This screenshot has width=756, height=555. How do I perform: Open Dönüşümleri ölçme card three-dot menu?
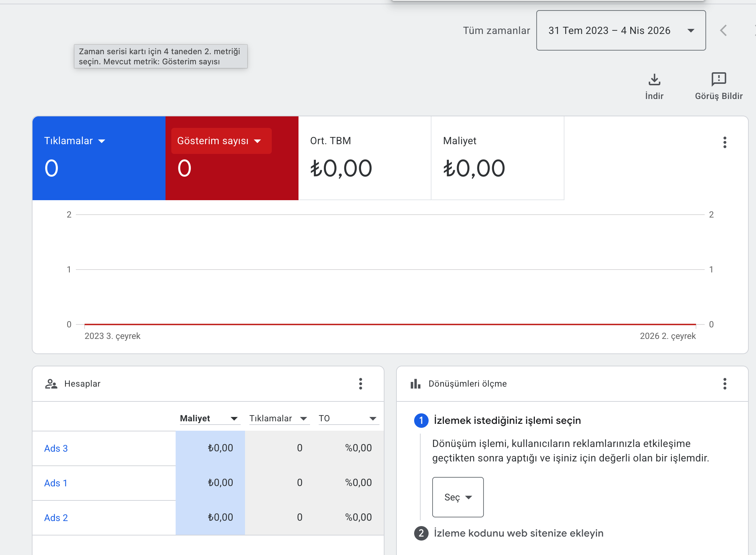725,384
